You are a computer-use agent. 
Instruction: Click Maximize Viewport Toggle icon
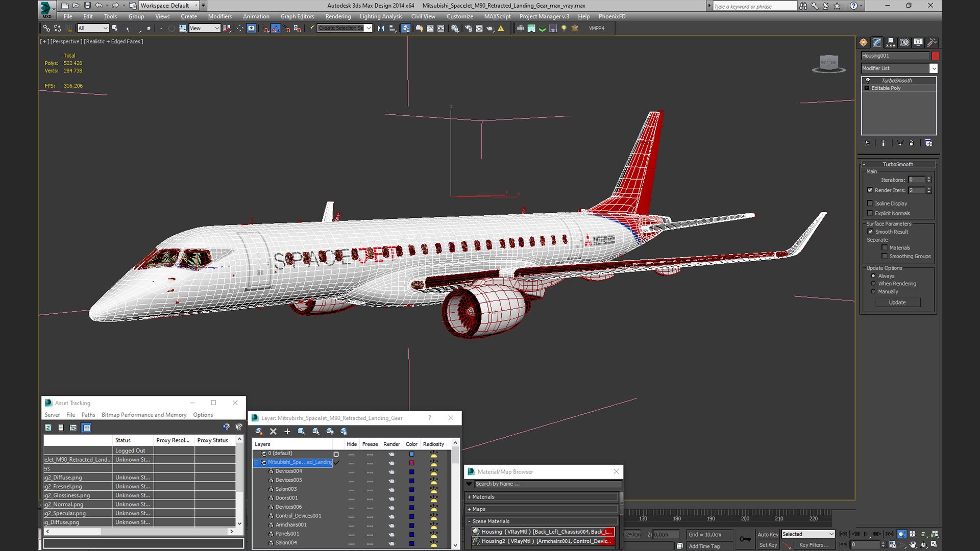pos(934,545)
